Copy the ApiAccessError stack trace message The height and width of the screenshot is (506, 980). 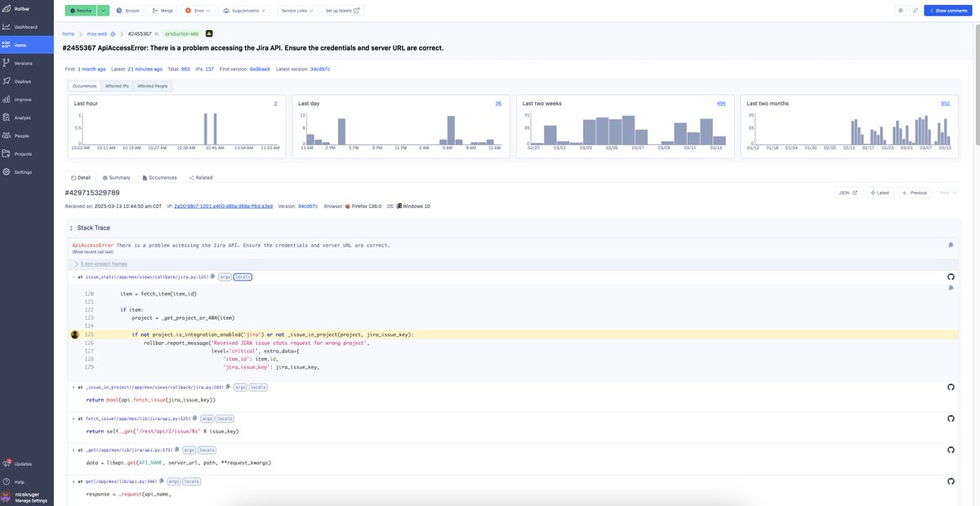[x=951, y=245]
